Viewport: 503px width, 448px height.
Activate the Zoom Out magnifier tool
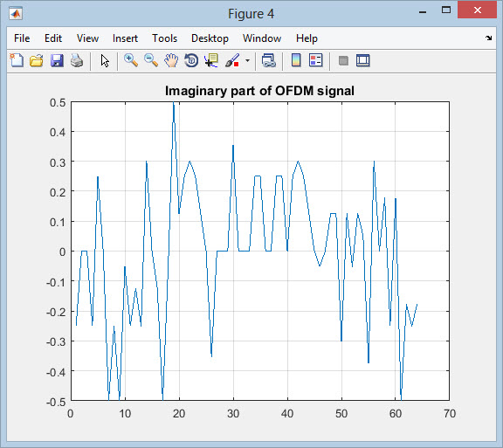coord(151,60)
